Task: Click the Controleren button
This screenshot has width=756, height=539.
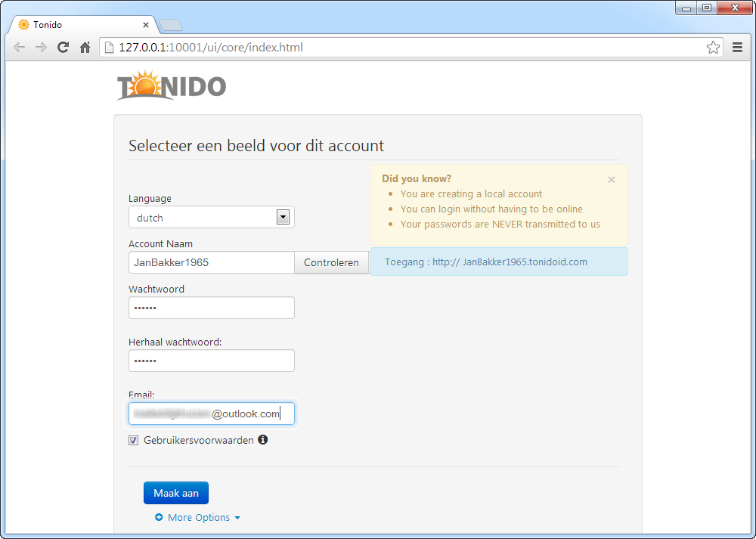Action: point(331,263)
